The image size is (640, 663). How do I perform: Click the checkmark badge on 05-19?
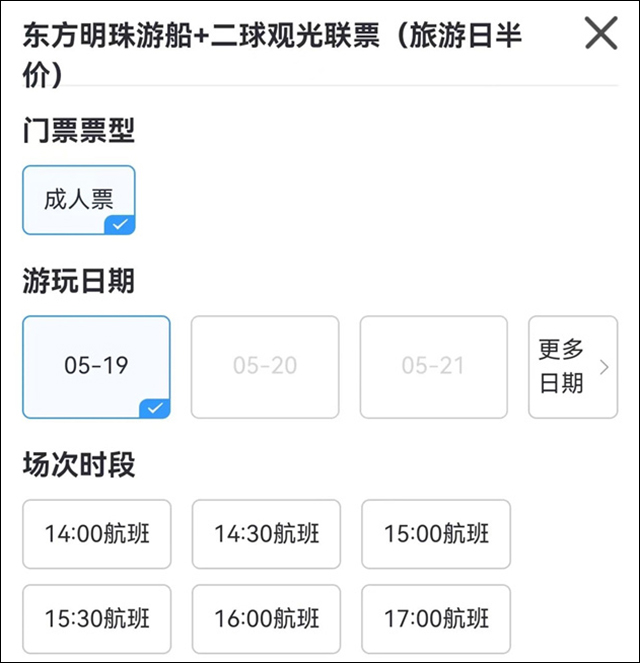[155, 407]
